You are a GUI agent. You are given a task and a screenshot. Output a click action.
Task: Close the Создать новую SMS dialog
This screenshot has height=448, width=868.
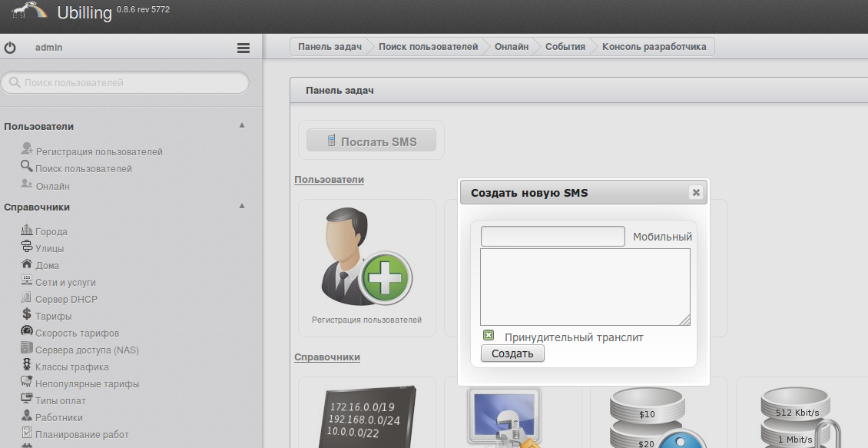click(696, 192)
